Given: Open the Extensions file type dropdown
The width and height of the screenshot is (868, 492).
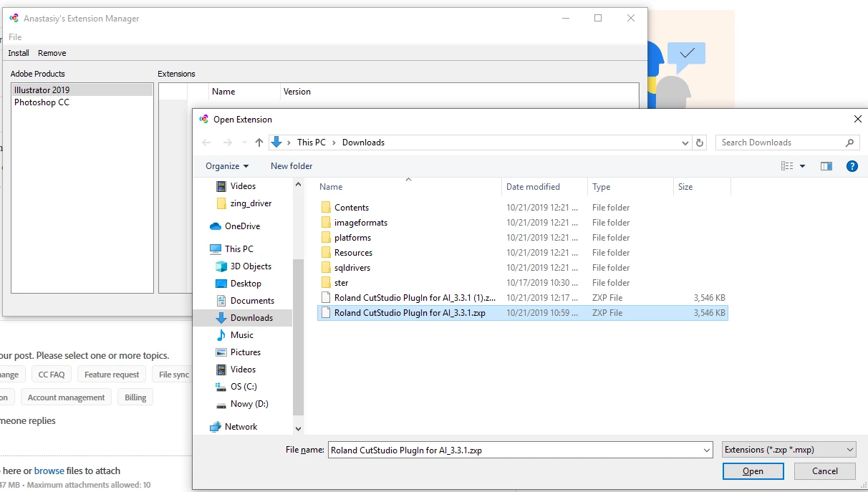Looking at the screenshot, I should (x=789, y=450).
